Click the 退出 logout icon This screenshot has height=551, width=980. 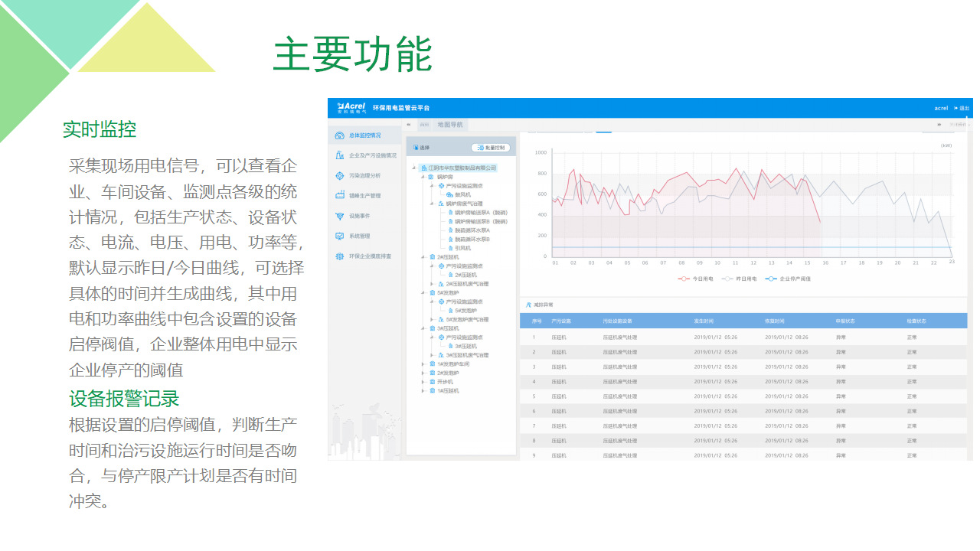click(x=956, y=108)
